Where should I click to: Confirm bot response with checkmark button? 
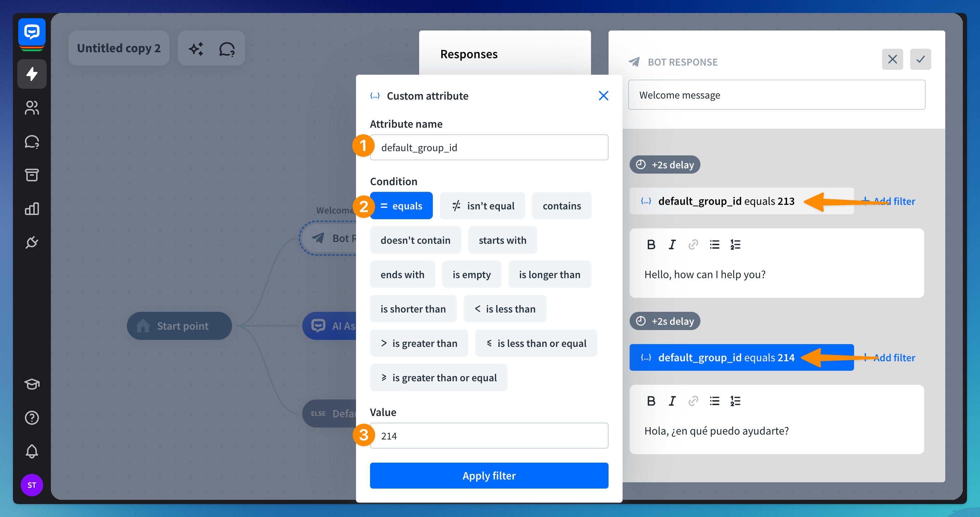click(920, 59)
